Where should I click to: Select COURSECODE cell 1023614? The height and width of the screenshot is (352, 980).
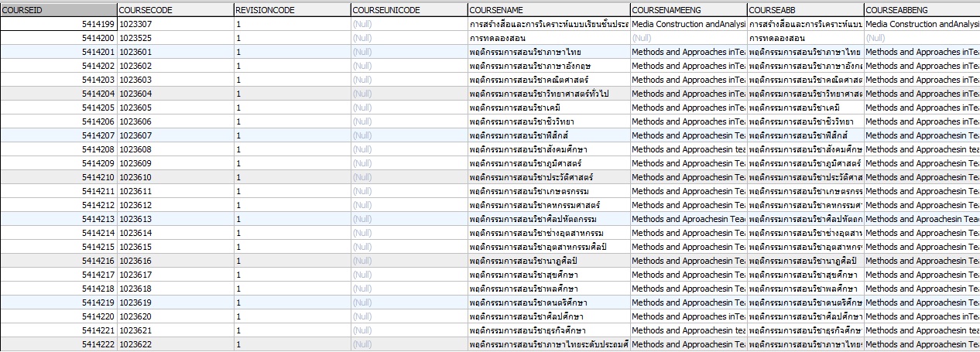[175, 233]
